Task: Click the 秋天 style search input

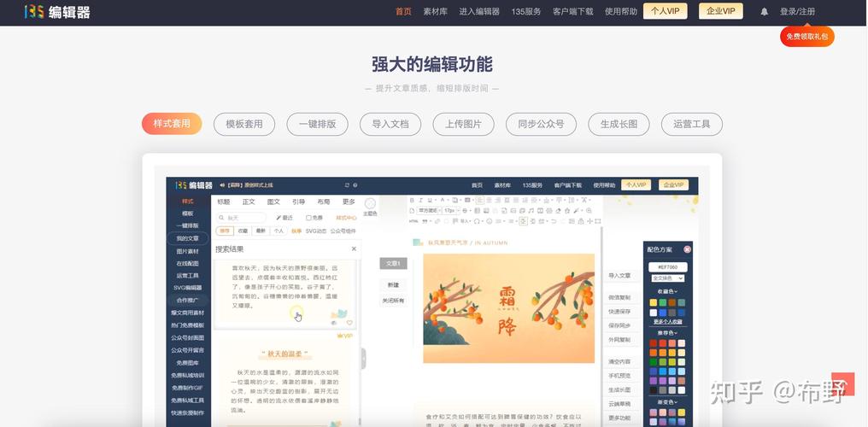Action: [242, 218]
